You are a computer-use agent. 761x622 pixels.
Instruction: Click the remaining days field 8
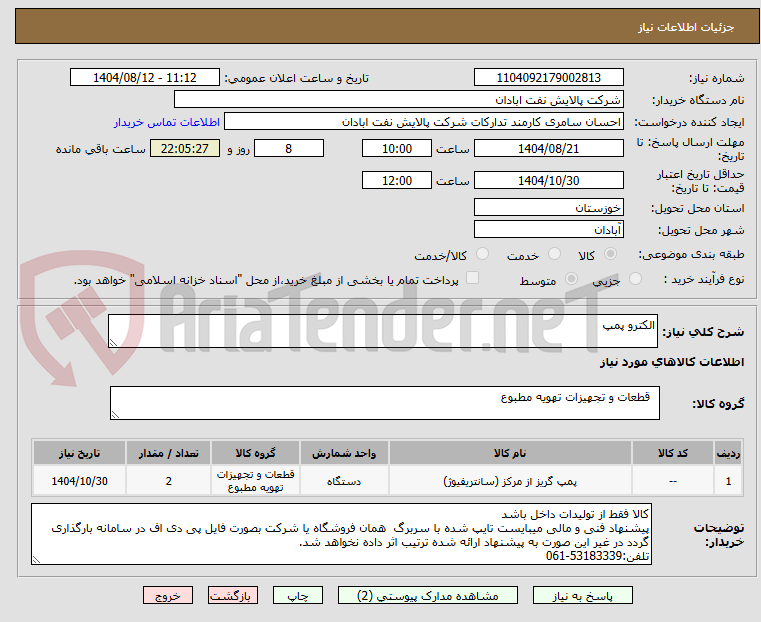click(289, 148)
